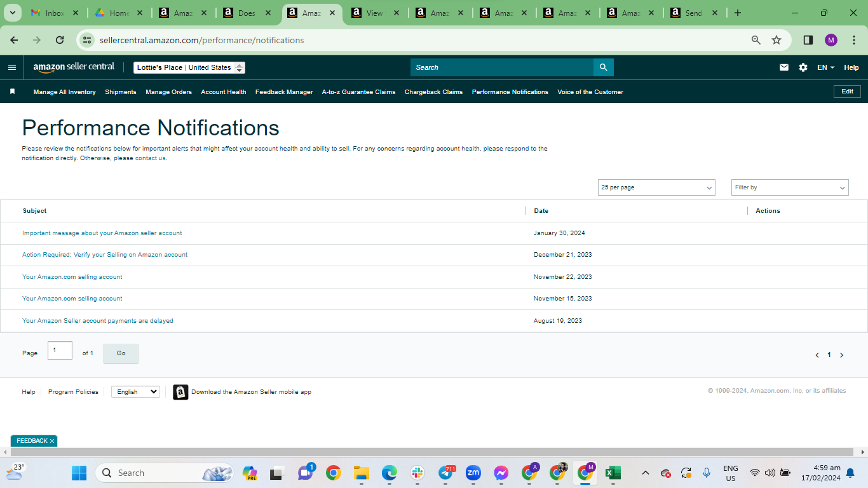Viewport: 868px width, 488px height.
Task: Open Messenger from the taskbar
Action: coord(501,473)
